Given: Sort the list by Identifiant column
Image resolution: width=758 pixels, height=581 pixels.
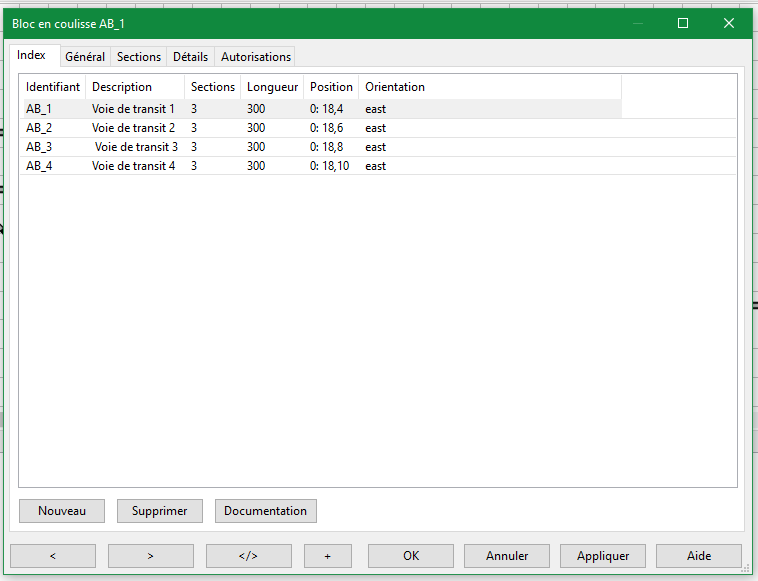Looking at the screenshot, I should (x=53, y=87).
